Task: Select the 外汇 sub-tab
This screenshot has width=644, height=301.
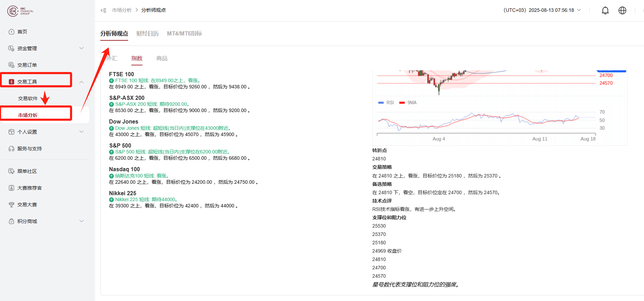Action: [112, 58]
